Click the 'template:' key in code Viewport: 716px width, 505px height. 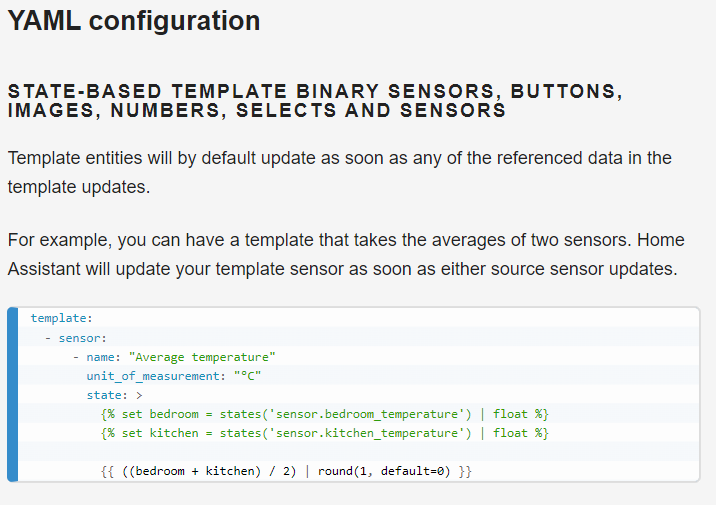pyautogui.click(x=62, y=318)
